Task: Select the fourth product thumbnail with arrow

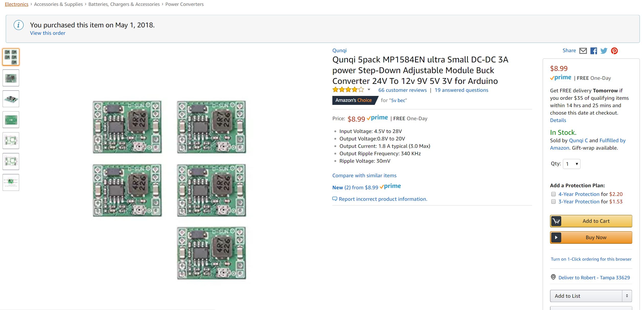Action: point(11,120)
